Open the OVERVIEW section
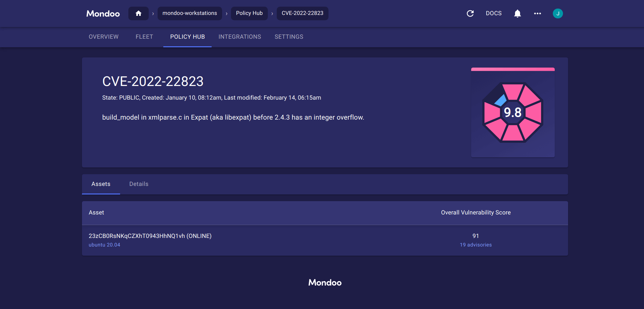 pos(104,37)
